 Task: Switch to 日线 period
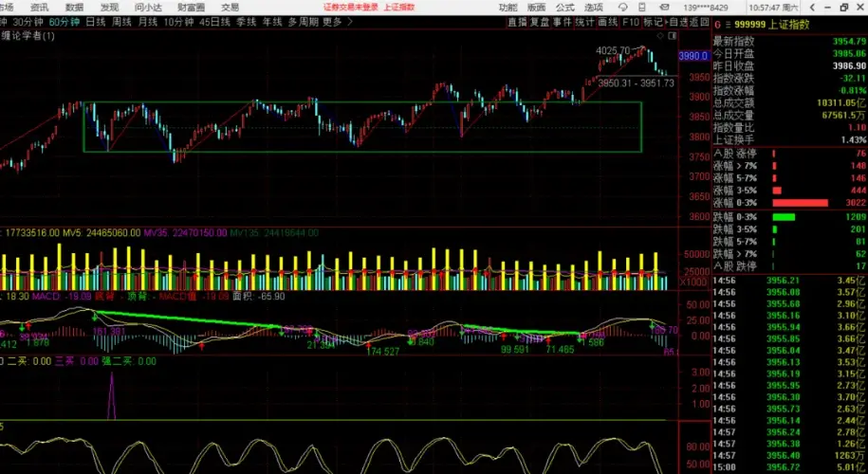point(95,22)
